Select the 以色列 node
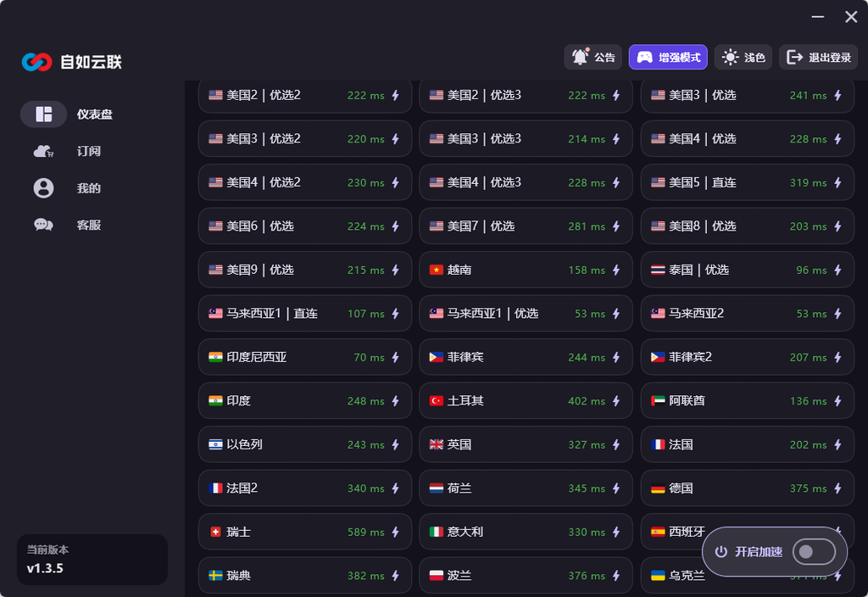868x597 pixels. coord(304,444)
